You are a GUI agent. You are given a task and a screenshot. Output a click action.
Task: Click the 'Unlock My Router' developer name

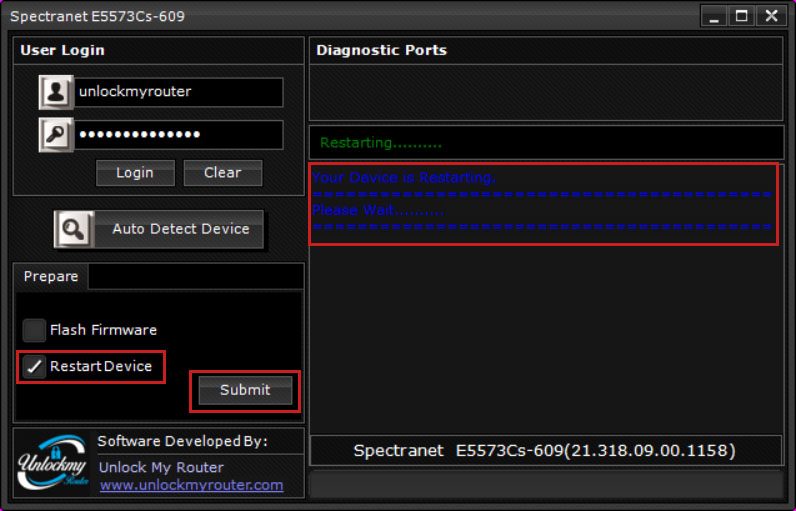tap(161, 467)
